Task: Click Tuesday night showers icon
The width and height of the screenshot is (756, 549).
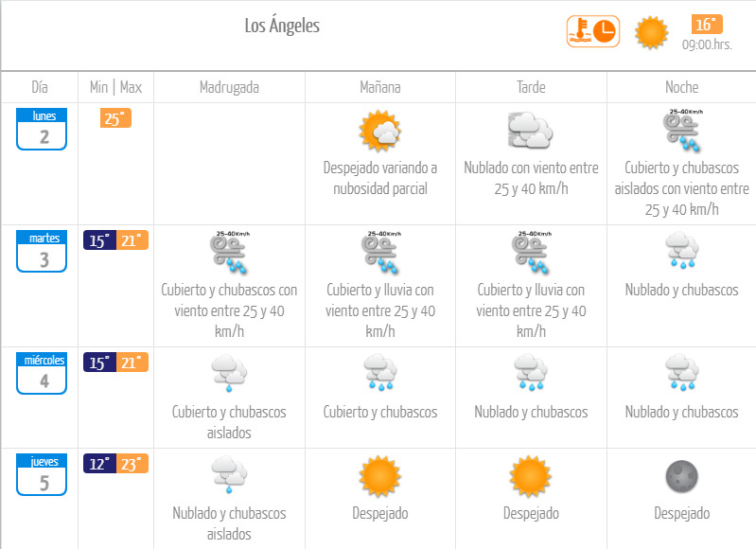Action: 682,252
